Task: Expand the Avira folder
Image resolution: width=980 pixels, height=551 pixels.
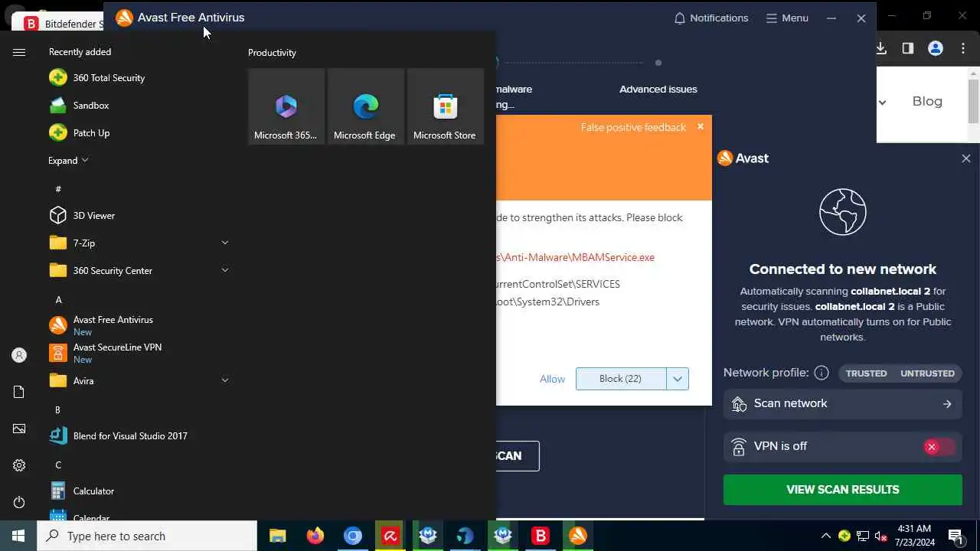Action: 138,380
